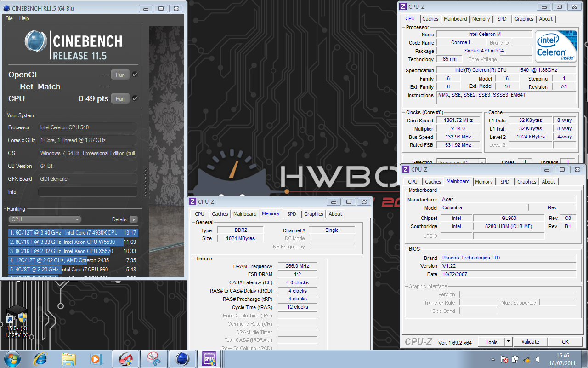Click the Cinebench title bar sphere icon
The image size is (588, 368).
coord(6,8)
